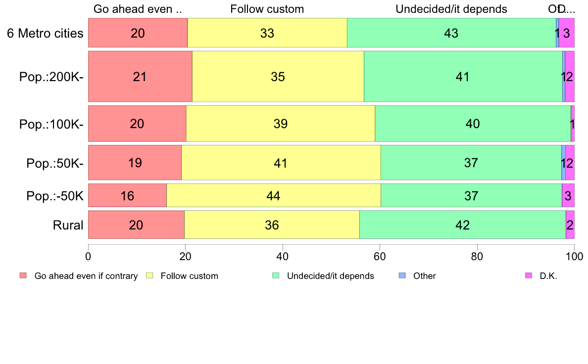Click the blue Other legend swatch

pyautogui.click(x=402, y=275)
